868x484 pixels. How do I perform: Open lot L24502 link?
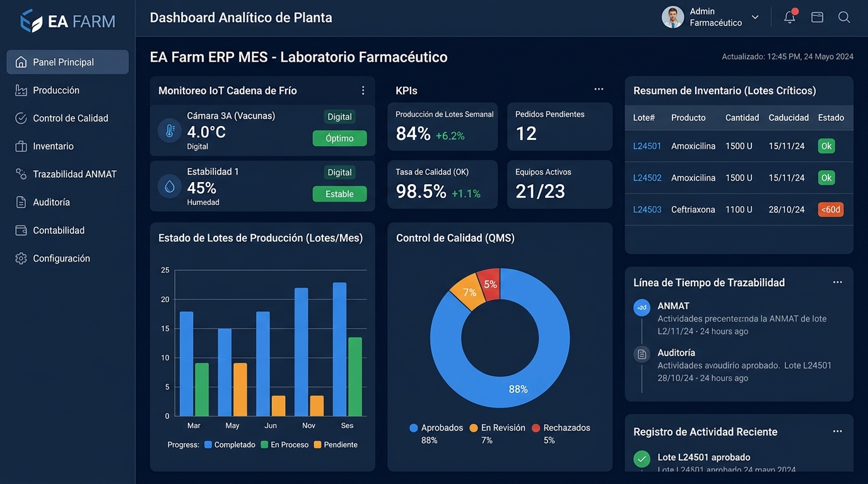pos(647,178)
